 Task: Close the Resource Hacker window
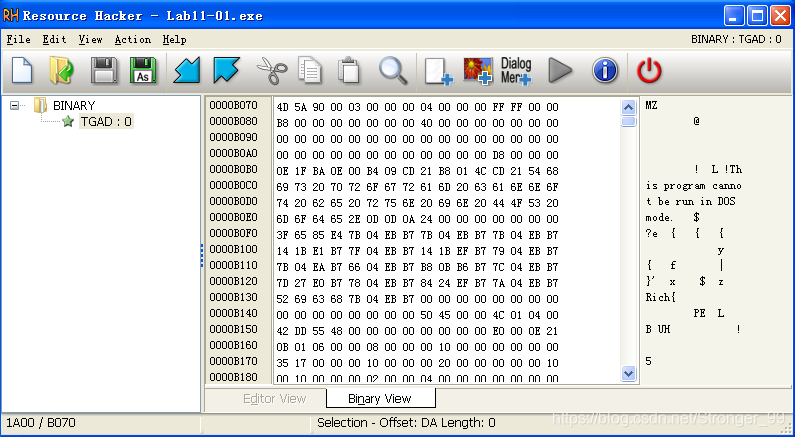click(780, 15)
